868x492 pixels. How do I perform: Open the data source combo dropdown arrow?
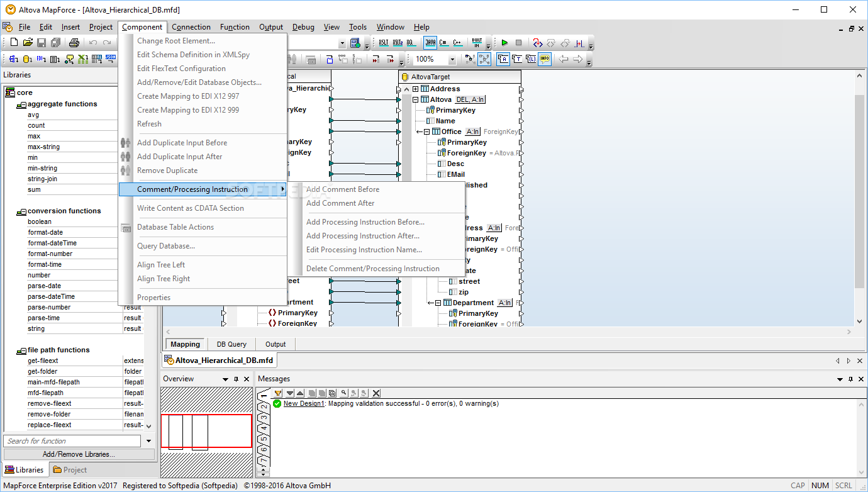point(342,43)
